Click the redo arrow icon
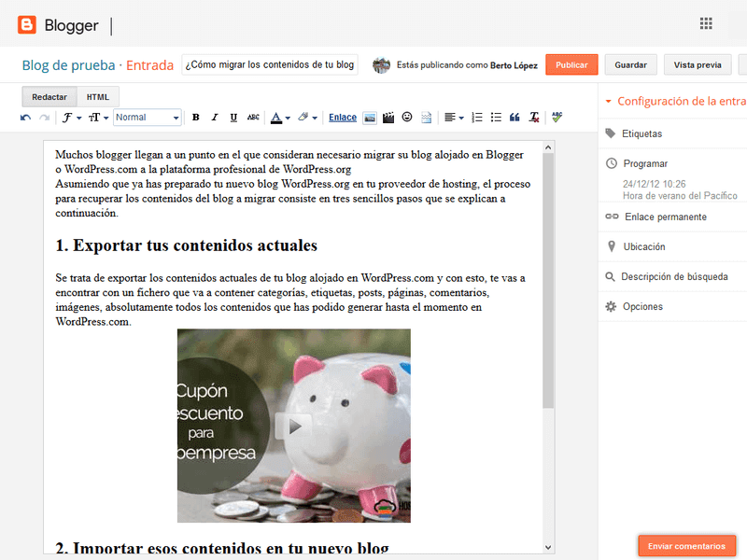 coord(44,118)
